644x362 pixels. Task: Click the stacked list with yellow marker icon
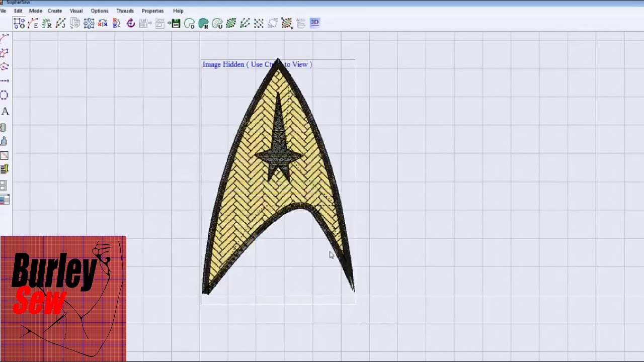5,169
